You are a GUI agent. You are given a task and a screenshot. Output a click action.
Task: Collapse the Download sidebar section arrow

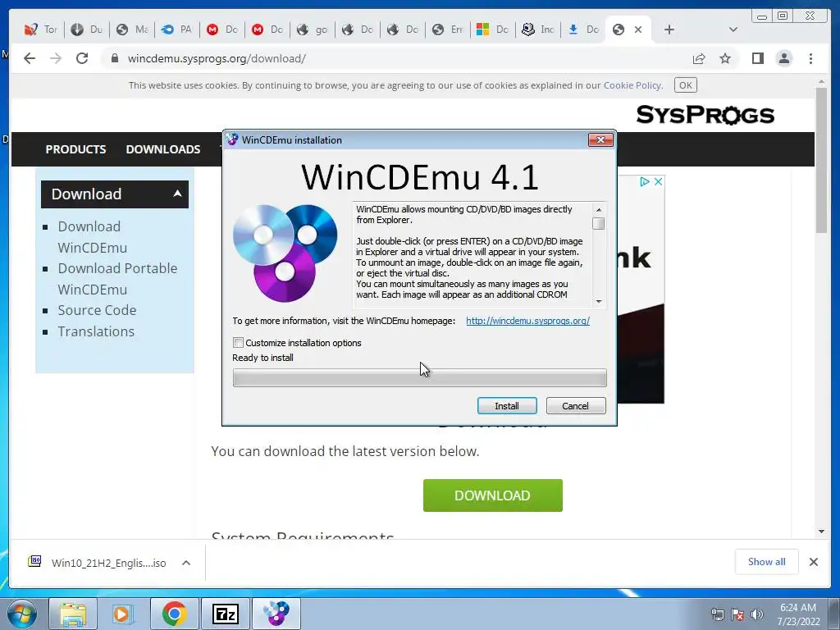pyautogui.click(x=177, y=194)
